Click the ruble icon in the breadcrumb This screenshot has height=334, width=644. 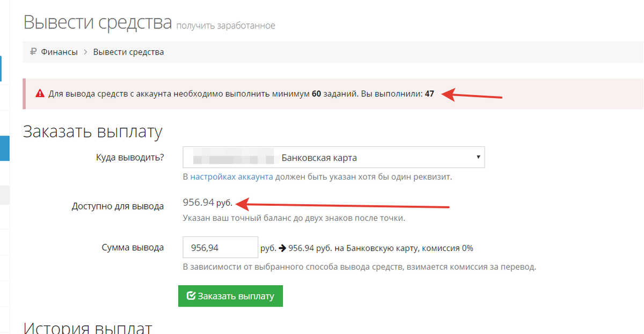pyautogui.click(x=33, y=52)
